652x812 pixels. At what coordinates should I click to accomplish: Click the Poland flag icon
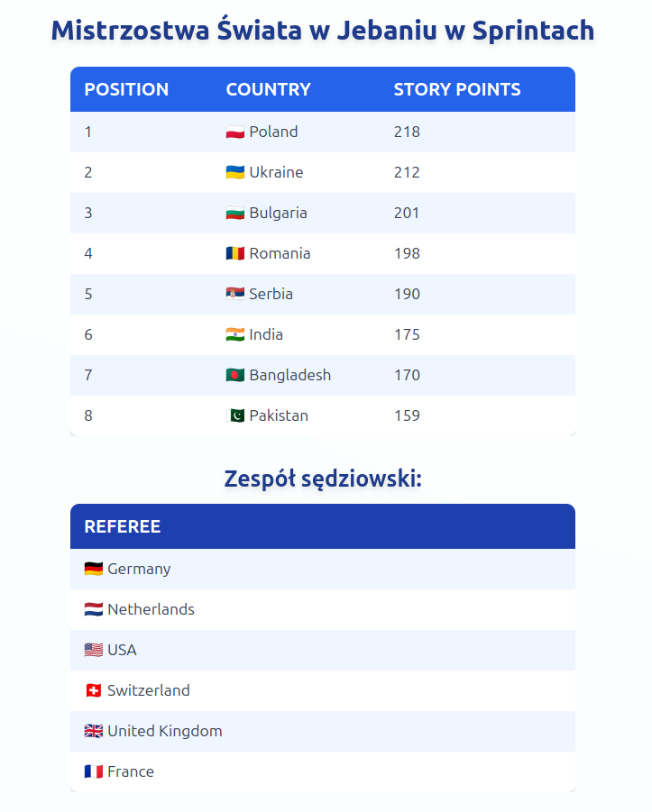click(x=235, y=132)
